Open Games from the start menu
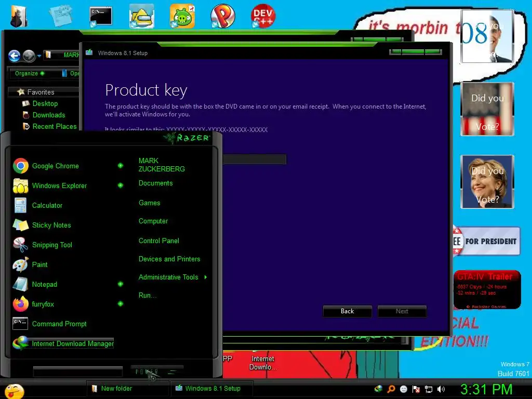Image resolution: width=532 pixels, height=399 pixels. click(x=149, y=203)
